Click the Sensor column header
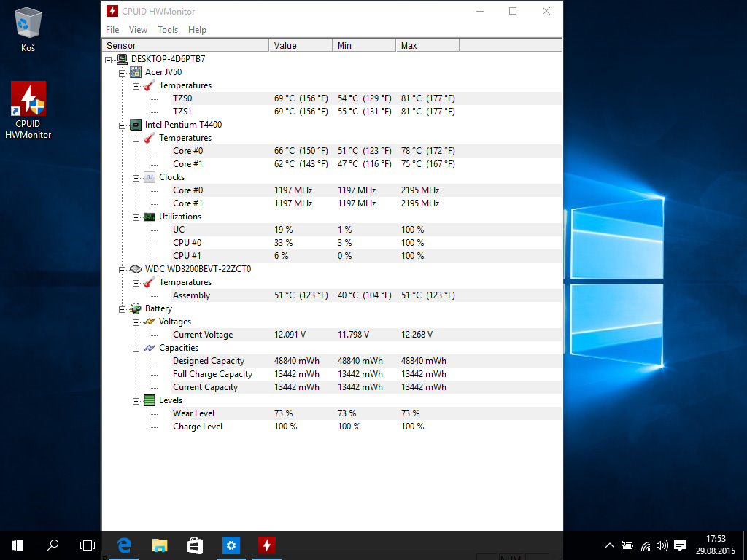The width and height of the screenshot is (747, 560). tap(186, 45)
